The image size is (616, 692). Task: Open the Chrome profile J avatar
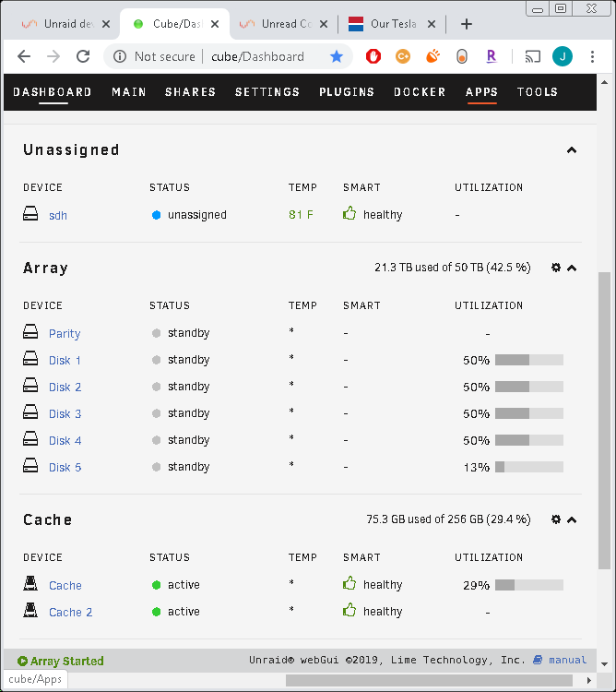[563, 56]
